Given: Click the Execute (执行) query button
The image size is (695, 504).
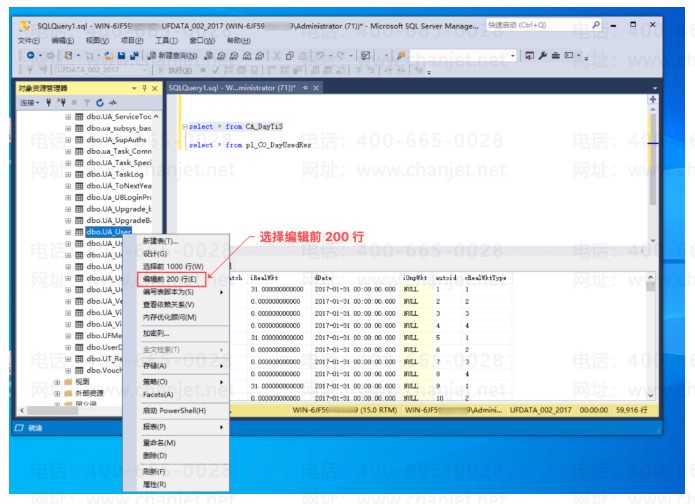Looking at the screenshot, I should coord(176,70).
